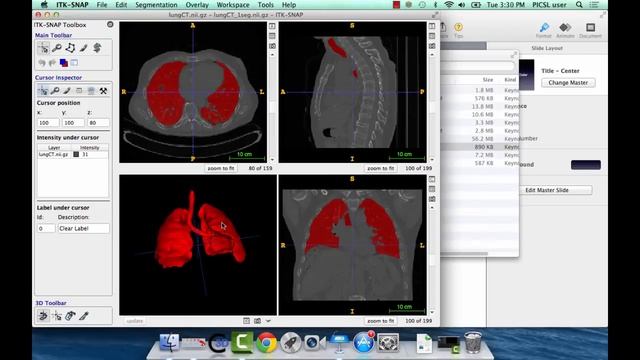640x360 pixels.
Task: Expand the axial view layout icon
Action: 272,26
